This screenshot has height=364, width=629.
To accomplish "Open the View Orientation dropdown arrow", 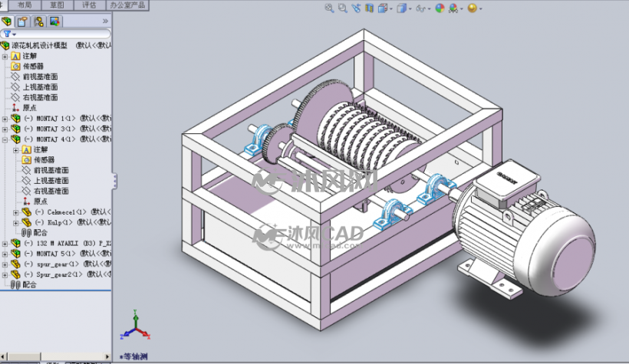I will coord(391,9).
